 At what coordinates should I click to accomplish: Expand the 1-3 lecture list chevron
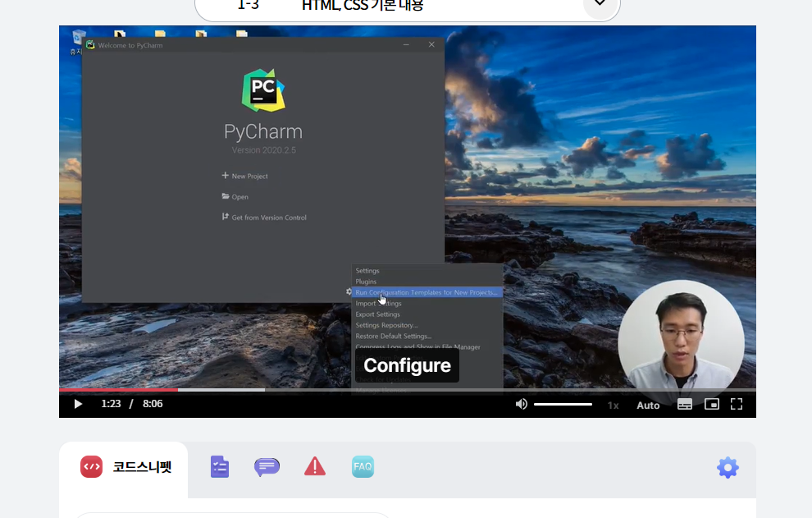[600, 5]
